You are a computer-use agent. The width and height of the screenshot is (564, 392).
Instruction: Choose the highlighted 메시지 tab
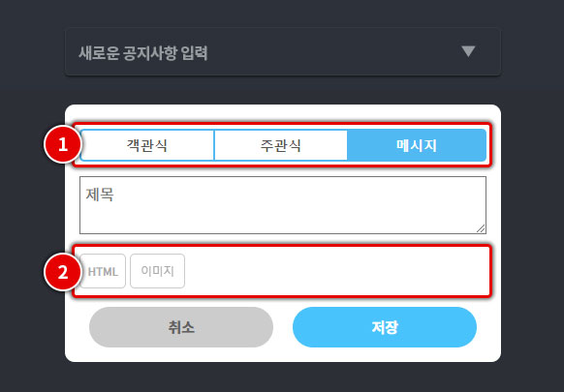point(417,145)
